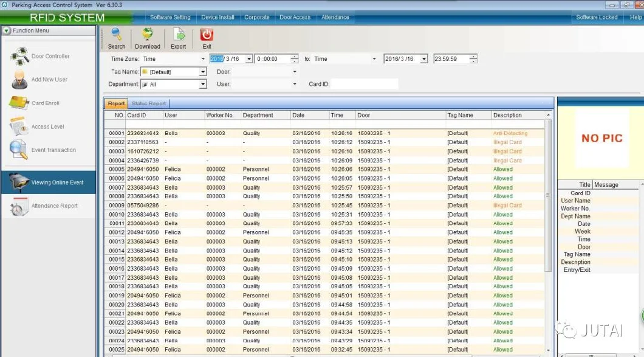Expand the Tag Name dropdown
The image size is (644, 357).
click(203, 72)
